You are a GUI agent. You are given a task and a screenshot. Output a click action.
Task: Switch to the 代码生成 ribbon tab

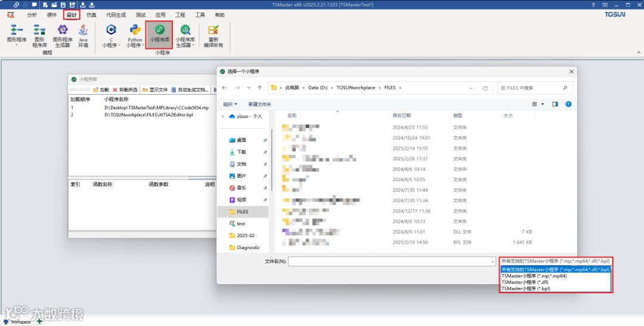point(116,15)
